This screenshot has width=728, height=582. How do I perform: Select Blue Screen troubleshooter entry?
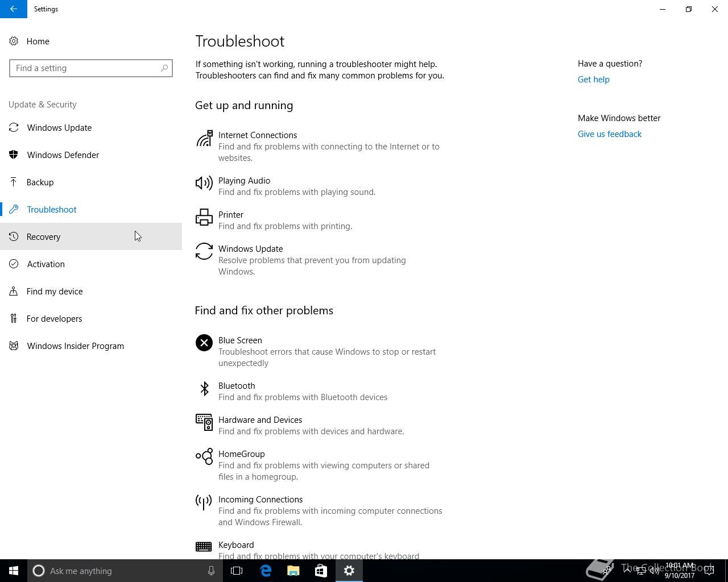[320, 352]
